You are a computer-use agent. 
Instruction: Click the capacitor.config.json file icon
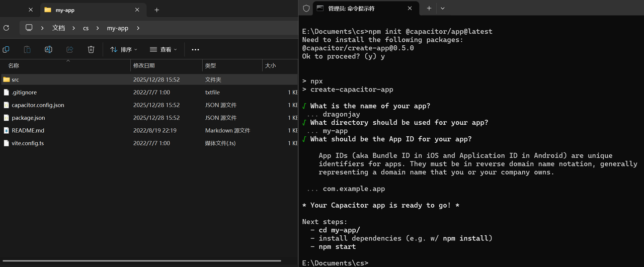click(x=7, y=105)
